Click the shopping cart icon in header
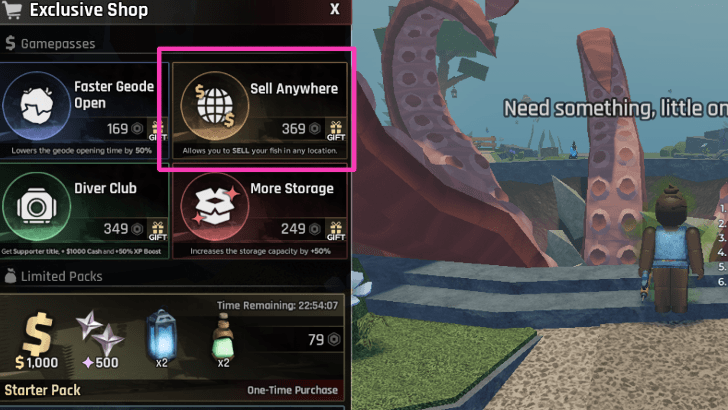Screen dimensions: 728x410 coord(12,10)
